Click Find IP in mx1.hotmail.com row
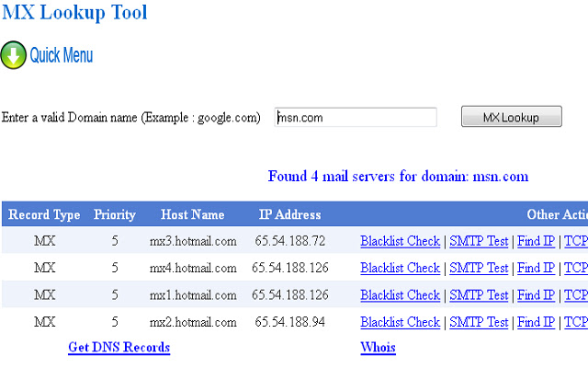 click(x=536, y=295)
